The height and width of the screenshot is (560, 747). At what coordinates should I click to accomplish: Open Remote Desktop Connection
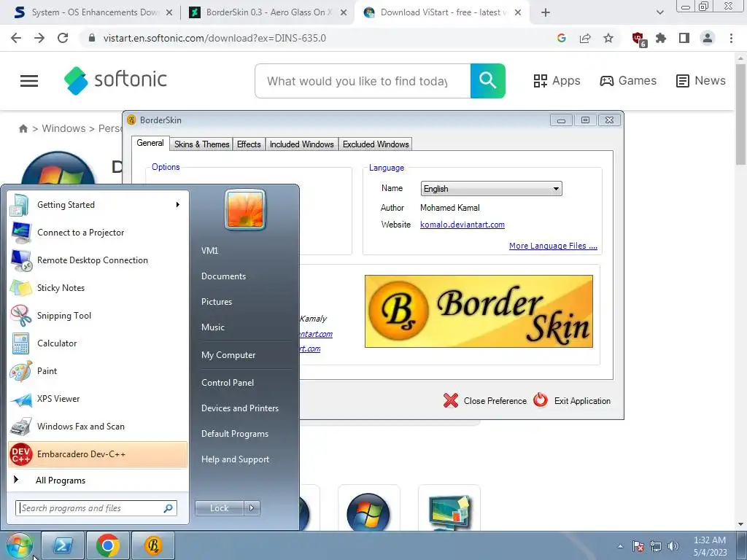[x=98, y=260]
